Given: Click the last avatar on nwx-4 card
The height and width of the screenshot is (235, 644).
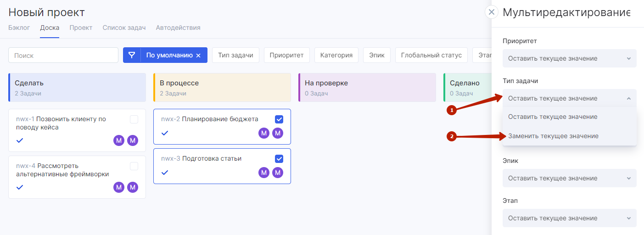Looking at the screenshot, I should (133, 187).
